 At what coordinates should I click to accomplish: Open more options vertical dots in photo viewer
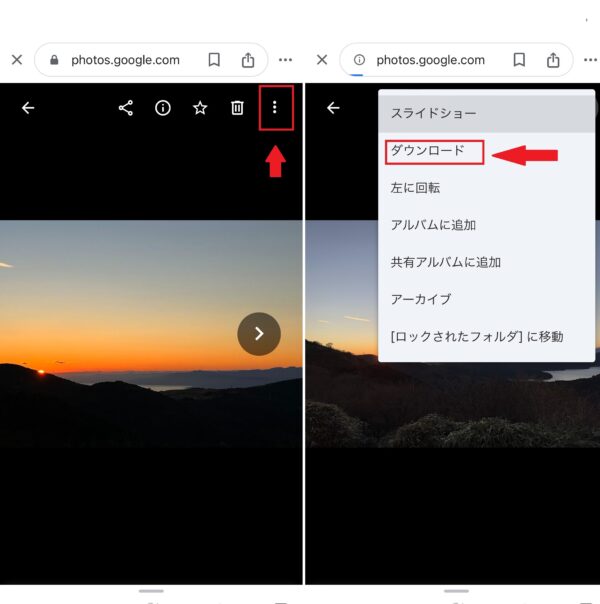(275, 107)
